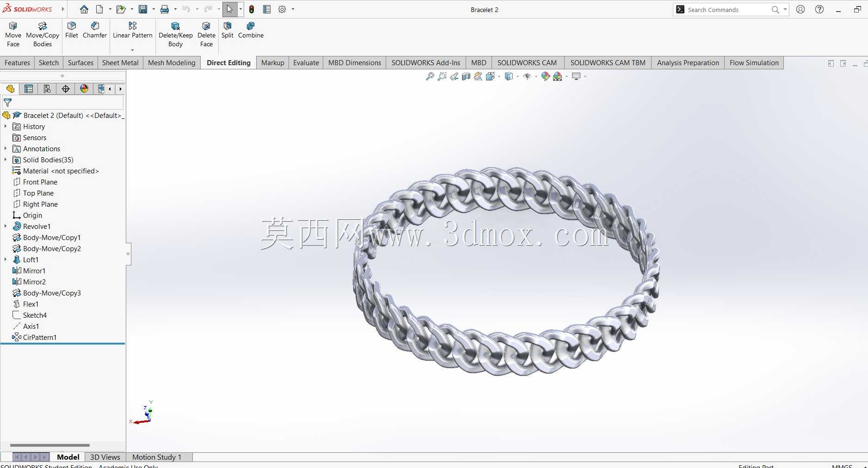Open Delete/Keep Body command
The height and width of the screenshot is (468, 868).
pos(175,35)
